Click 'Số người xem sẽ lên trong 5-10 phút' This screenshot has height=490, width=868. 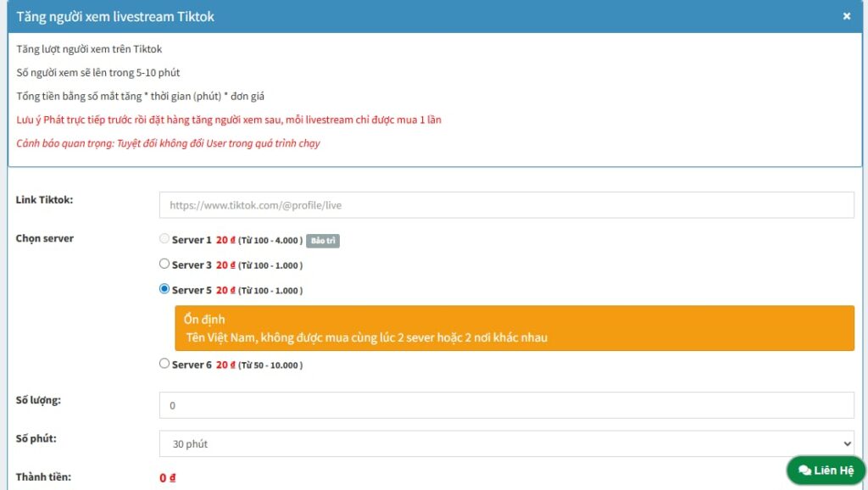pos(98,73)
